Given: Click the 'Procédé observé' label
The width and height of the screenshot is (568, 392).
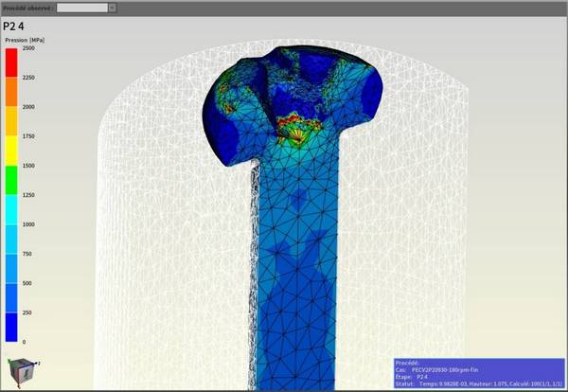Looking at the screenshot, I should [28, 8].
